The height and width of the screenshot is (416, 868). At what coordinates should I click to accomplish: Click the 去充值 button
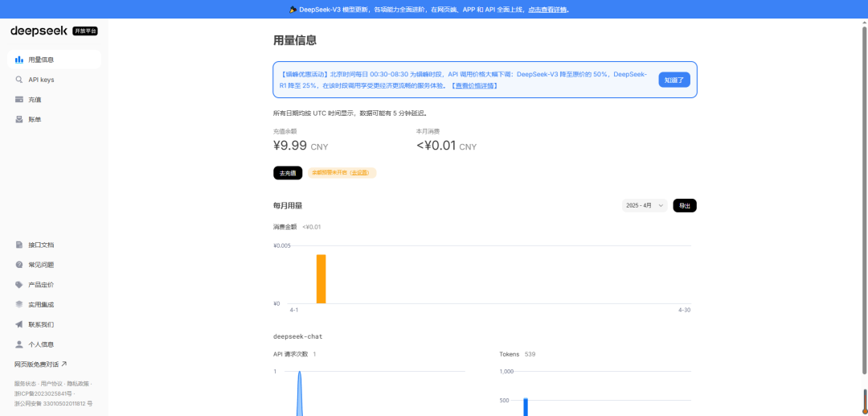(x=288, y=173)
